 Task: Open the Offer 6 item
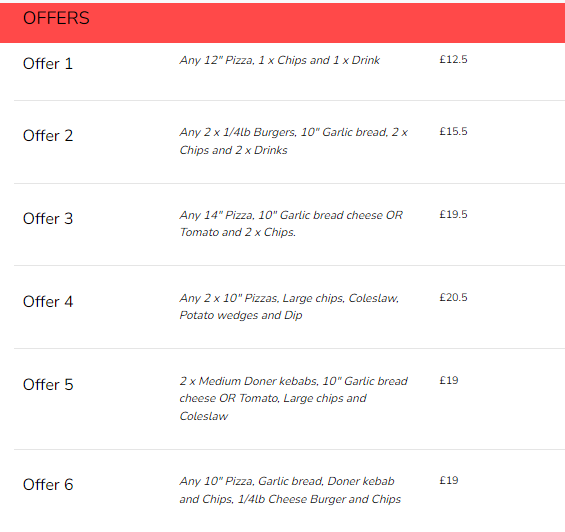click(48, 484)
